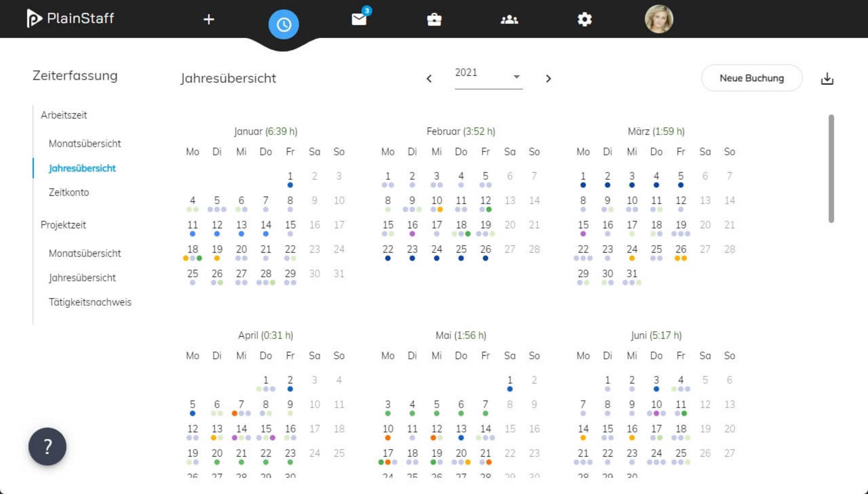Go to previous year with left chevron
The height and width of the screenshot is (494, 868).
pyautogui.click(x=429, y=79)
